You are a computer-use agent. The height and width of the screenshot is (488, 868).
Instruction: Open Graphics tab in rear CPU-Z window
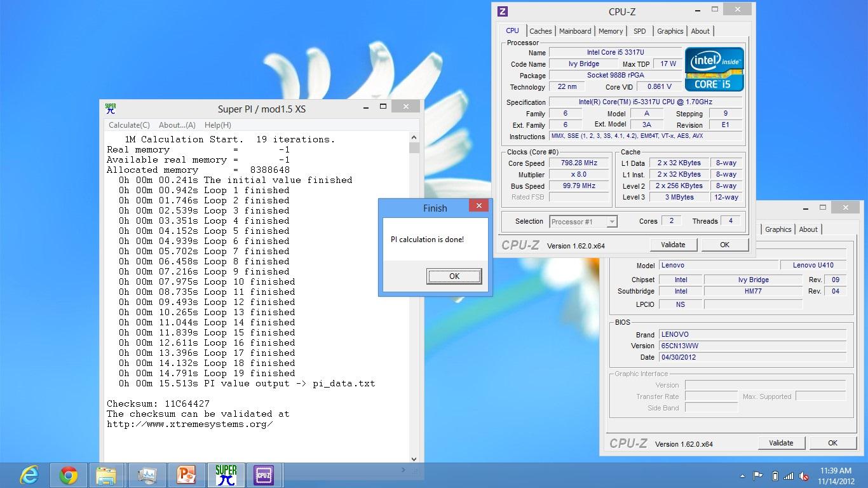point(778,229)
